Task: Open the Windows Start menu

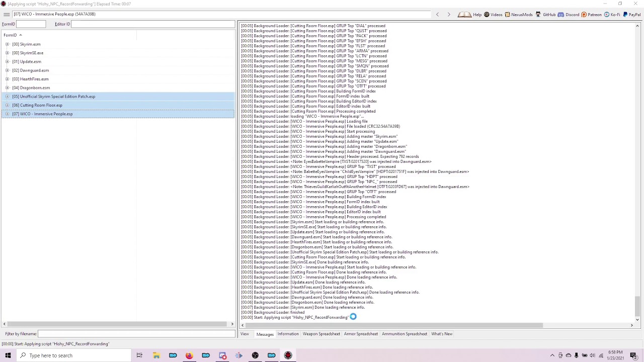Action: (x=8, y=355)
